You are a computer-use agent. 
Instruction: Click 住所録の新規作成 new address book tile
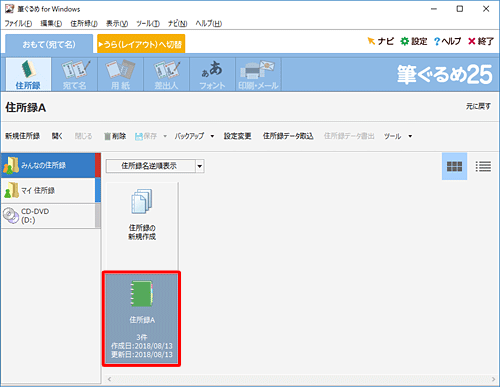tap(142, 226)
